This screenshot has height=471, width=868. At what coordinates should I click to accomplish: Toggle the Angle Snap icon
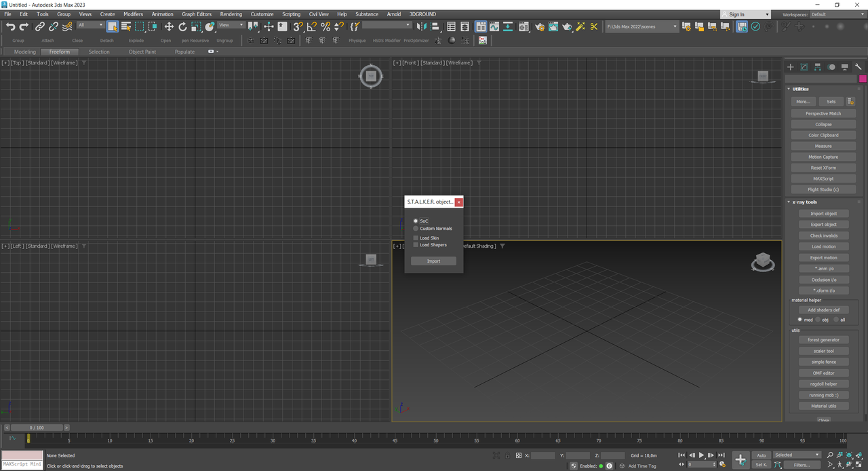pyautogui.click(x=311, y=26)
